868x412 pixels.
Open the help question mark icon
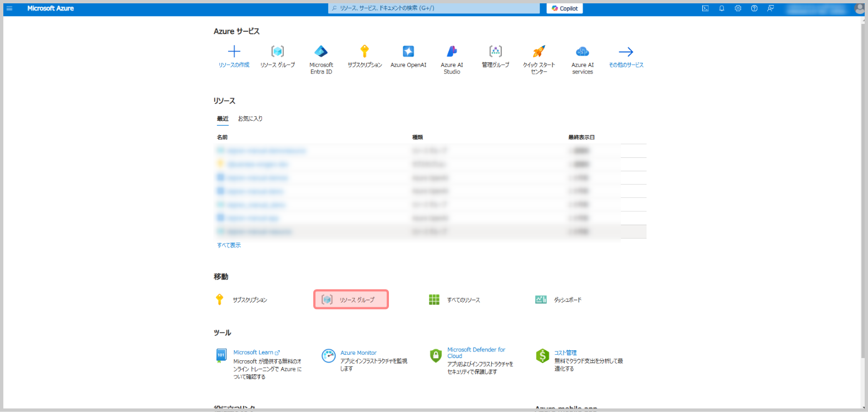[754, 8]
